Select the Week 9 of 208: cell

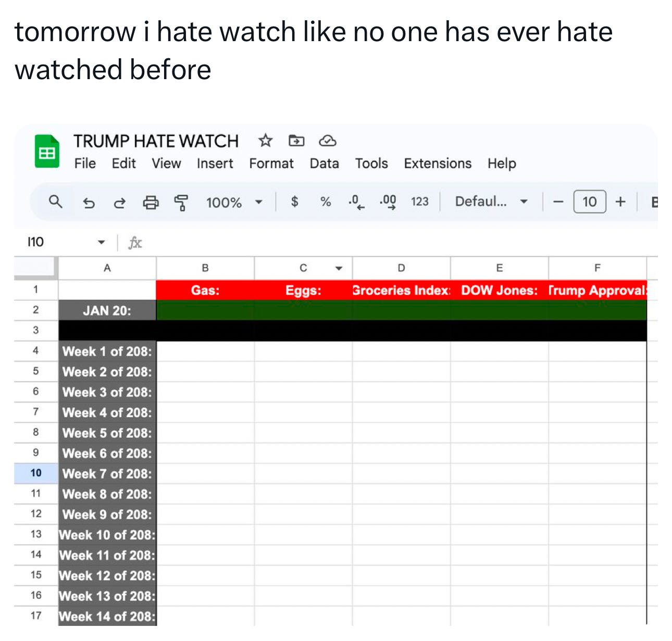(107, 514)
